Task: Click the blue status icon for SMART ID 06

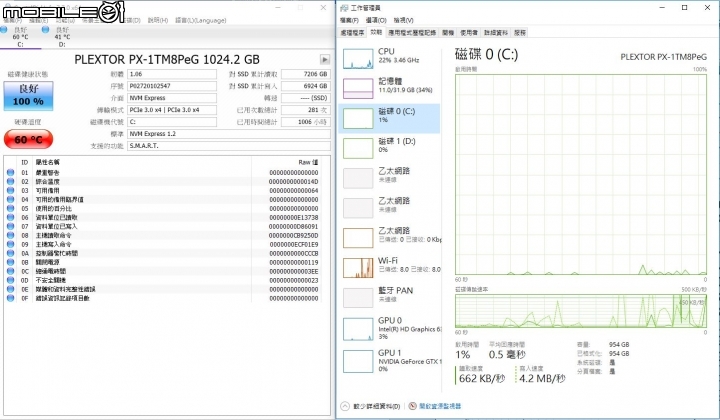Action: (11, 218)
